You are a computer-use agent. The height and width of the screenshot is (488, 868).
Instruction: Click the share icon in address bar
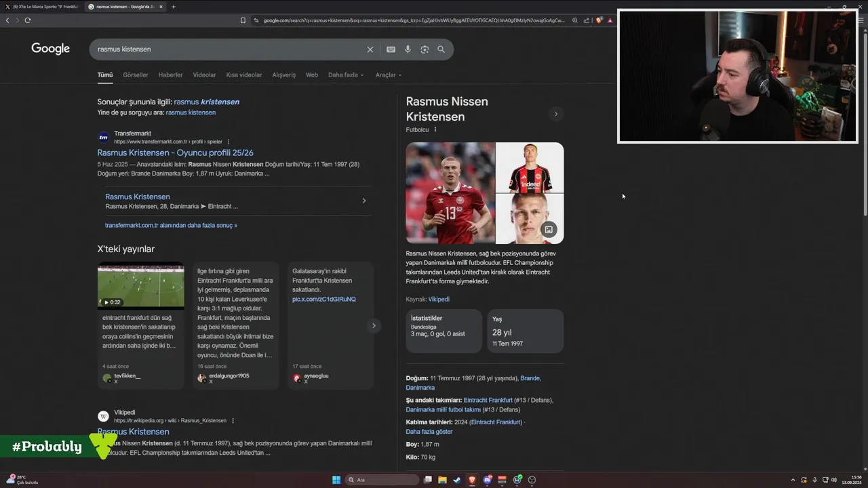tap(586, 20)
